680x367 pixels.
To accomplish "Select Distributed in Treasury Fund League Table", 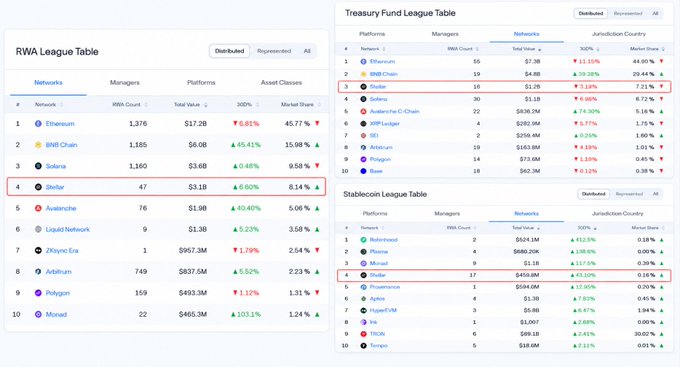I will click(591, 13).
